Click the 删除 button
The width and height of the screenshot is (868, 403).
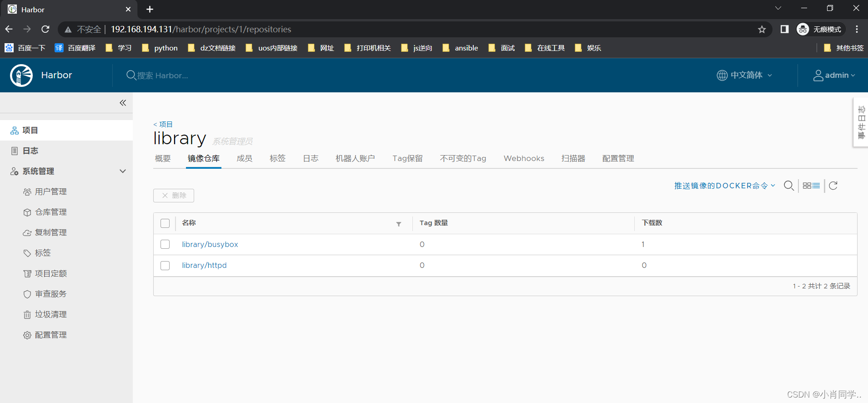(174, 196)
